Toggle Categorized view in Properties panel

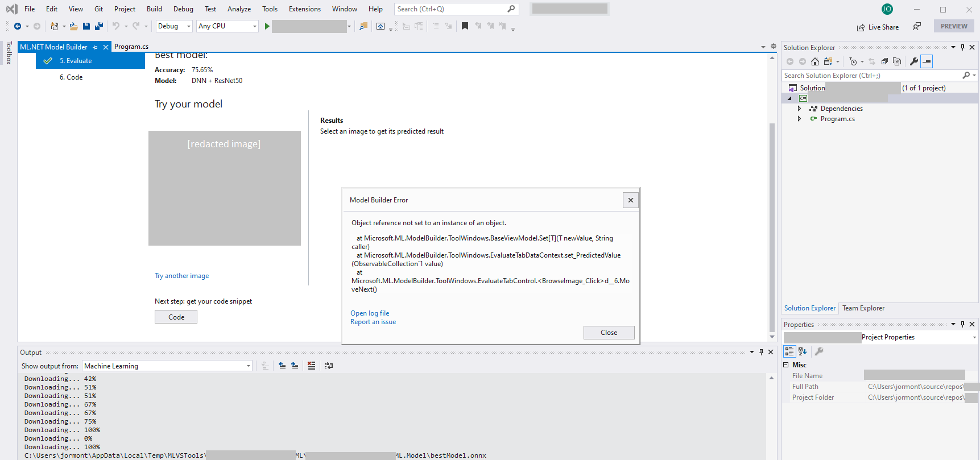click(x=789, y=351)
